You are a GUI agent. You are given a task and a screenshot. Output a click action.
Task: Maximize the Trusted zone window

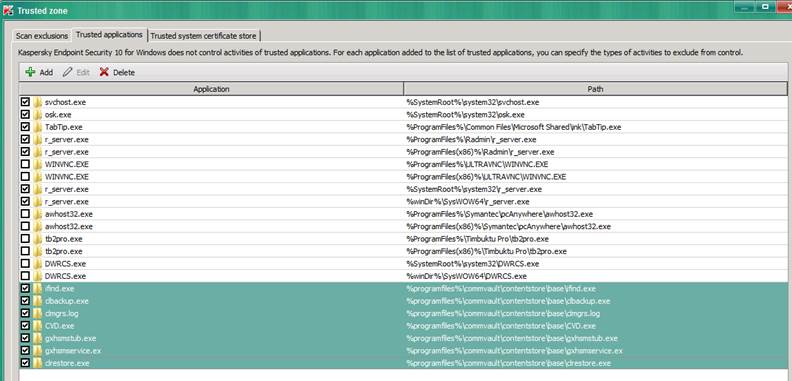tap(766, 7)
